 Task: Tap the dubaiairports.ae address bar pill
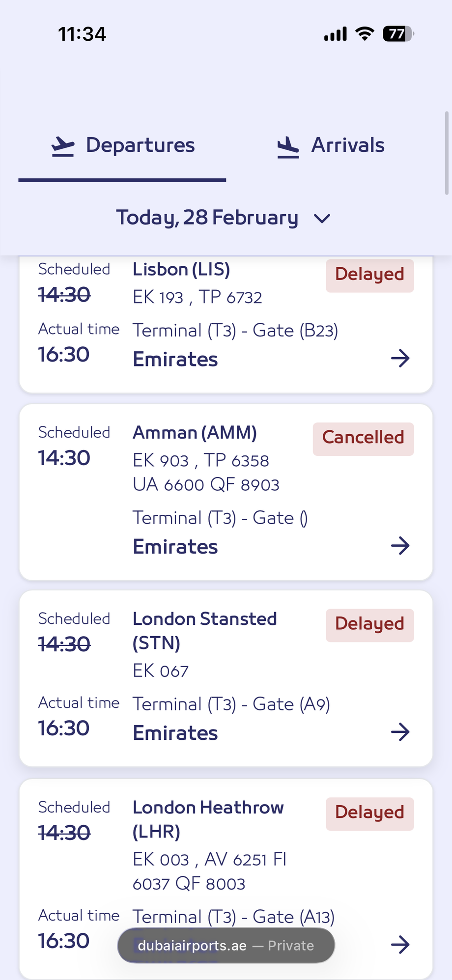pyautogui.click(x=226, y=946)
